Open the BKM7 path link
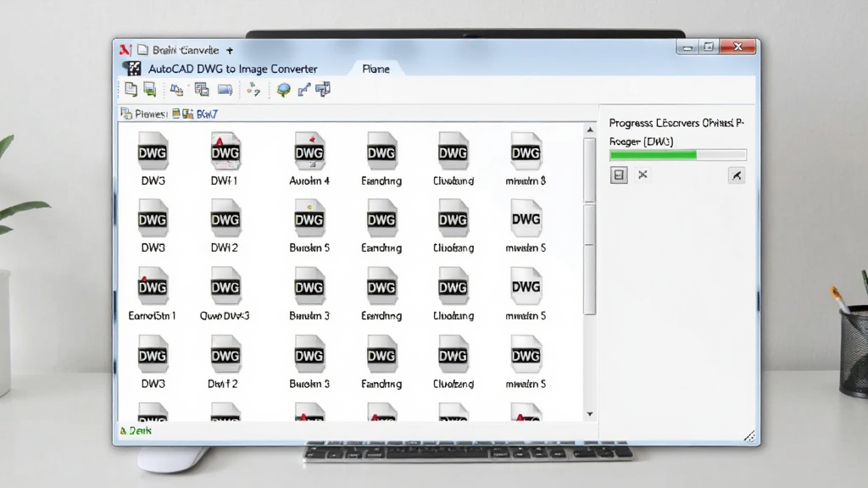Image resolution: width=868 pixels, height=488 pixels. click(x=207, y=114)
